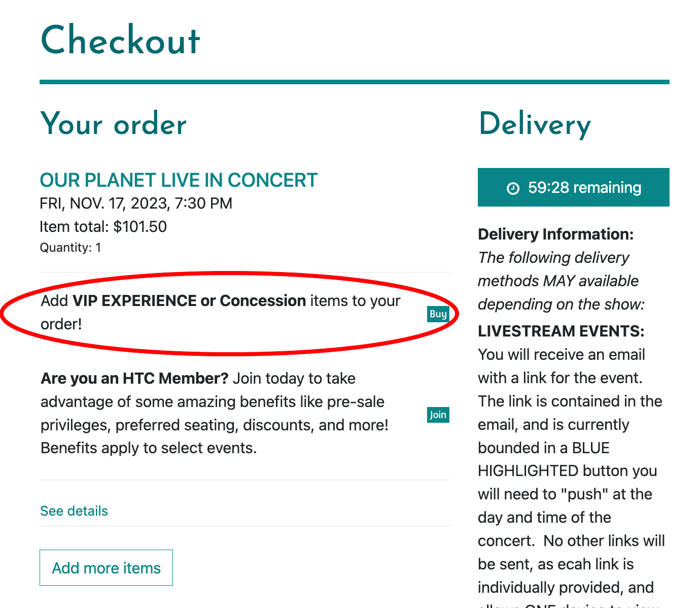Click the Join badge icon
The width and height of the screenshot is (700, 608).
click(x=438, y=415)
